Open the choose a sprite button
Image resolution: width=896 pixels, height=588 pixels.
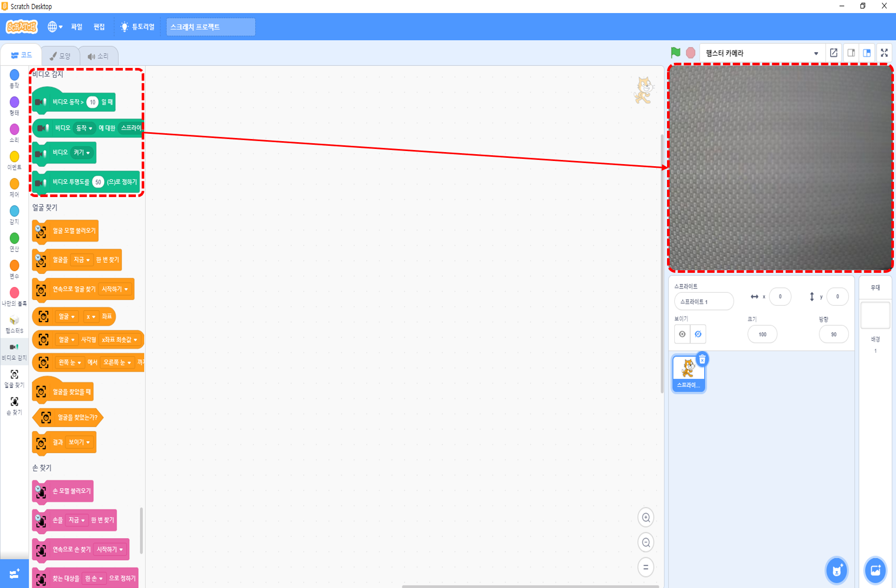836,570
